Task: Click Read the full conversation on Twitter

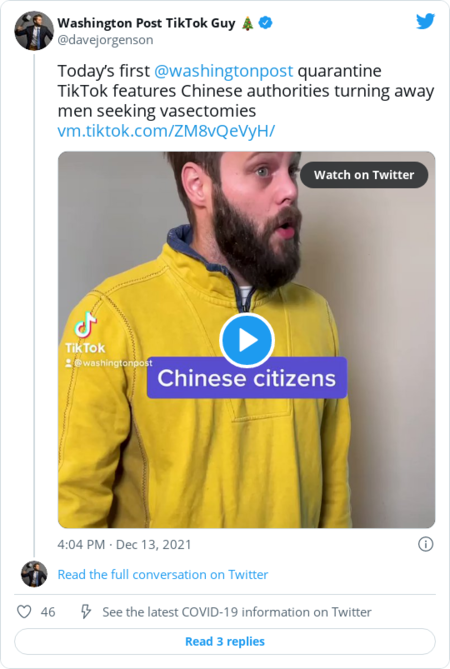Action: [x=163, y=575]
